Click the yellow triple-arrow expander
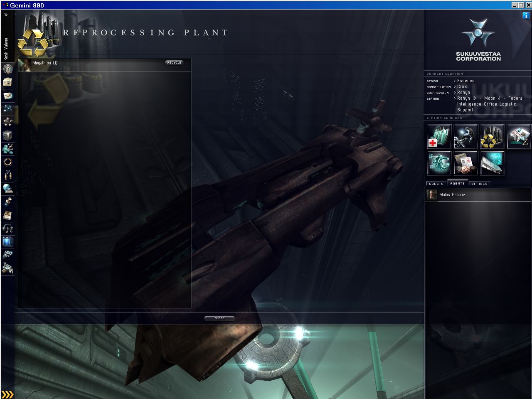This screenshot has height=399, width=532. click(7, 394)
